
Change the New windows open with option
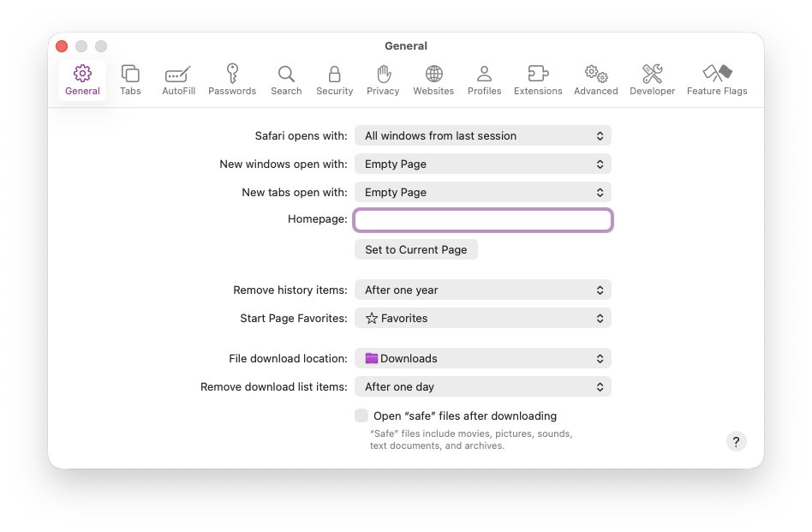click(x=482, y=164)
